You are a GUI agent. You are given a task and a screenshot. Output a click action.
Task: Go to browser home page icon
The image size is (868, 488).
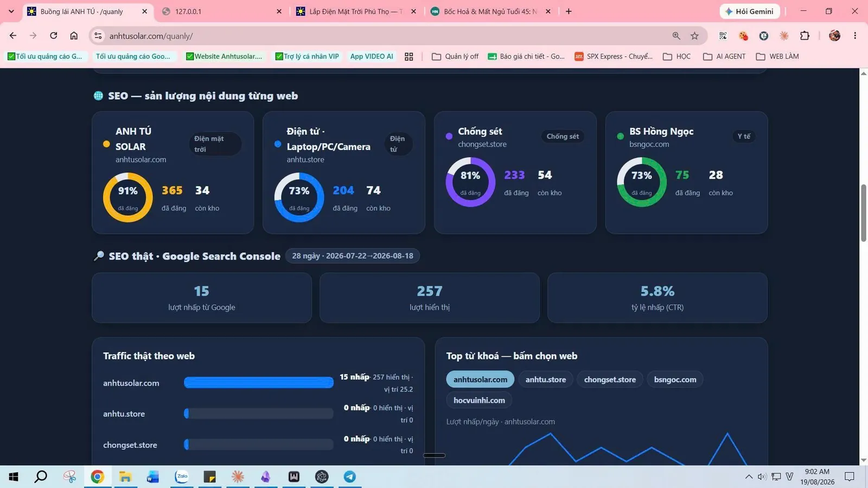click(x=74, y=36)
